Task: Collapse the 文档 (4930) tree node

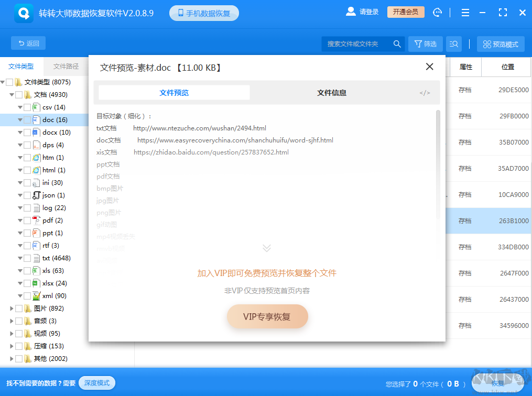Action: pos(13,94)
